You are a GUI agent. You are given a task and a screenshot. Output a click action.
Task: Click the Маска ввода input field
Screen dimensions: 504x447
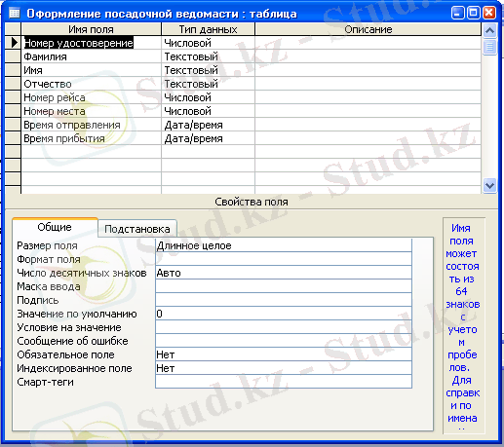[x=284, y=286]
